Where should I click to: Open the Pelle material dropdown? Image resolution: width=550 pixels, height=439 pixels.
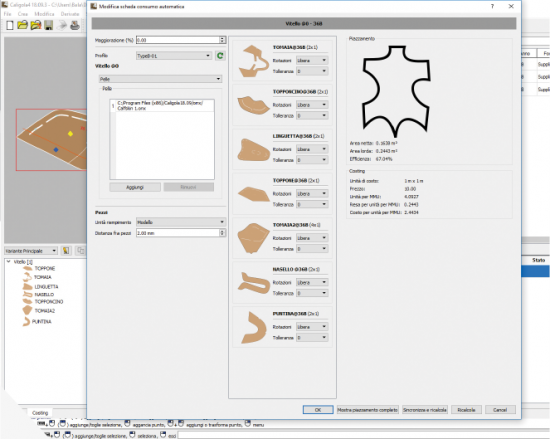tap(160, 79)
